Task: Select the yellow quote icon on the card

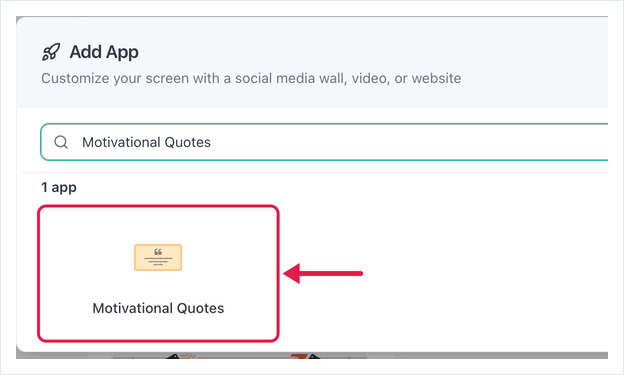Action: coord(158,258)
